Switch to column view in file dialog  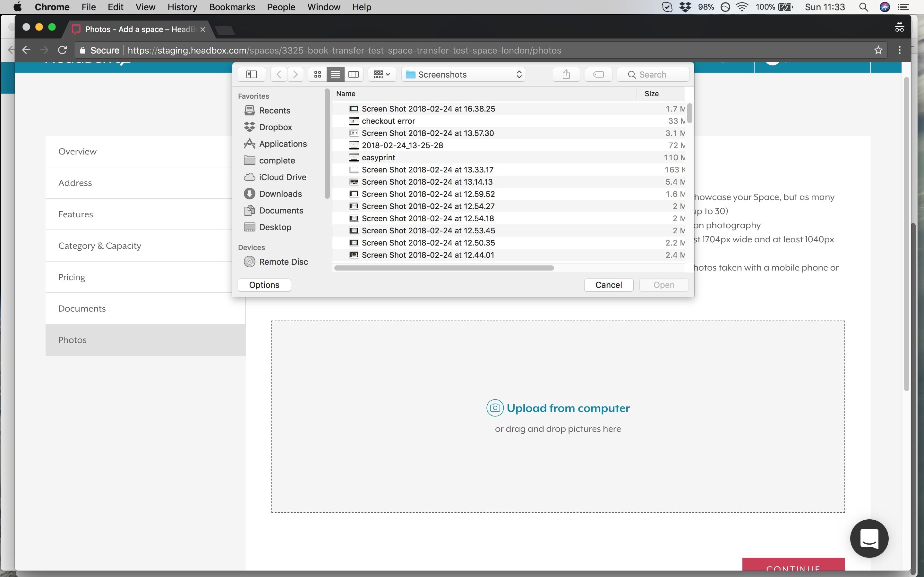pyautogui.click(x=354, y=74)
